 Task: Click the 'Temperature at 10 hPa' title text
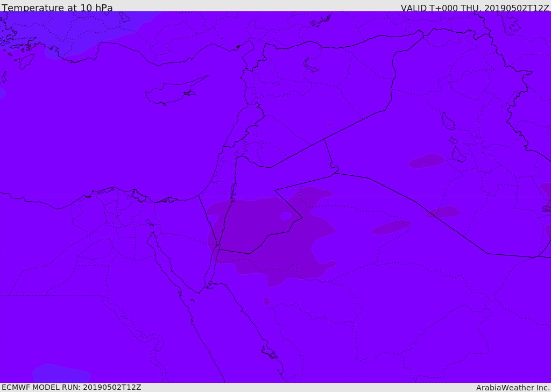click(x=57, y=8)
